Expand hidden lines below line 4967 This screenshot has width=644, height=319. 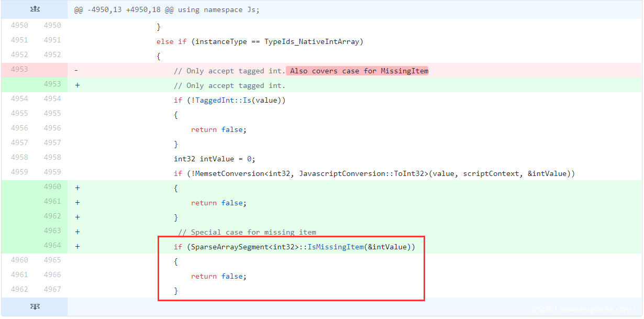tap(35, 307)
